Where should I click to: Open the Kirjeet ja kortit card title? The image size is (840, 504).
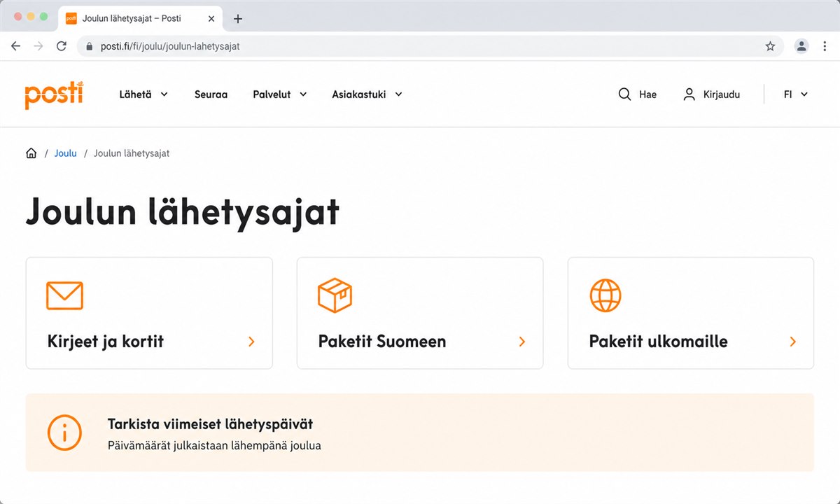[106, 342]
